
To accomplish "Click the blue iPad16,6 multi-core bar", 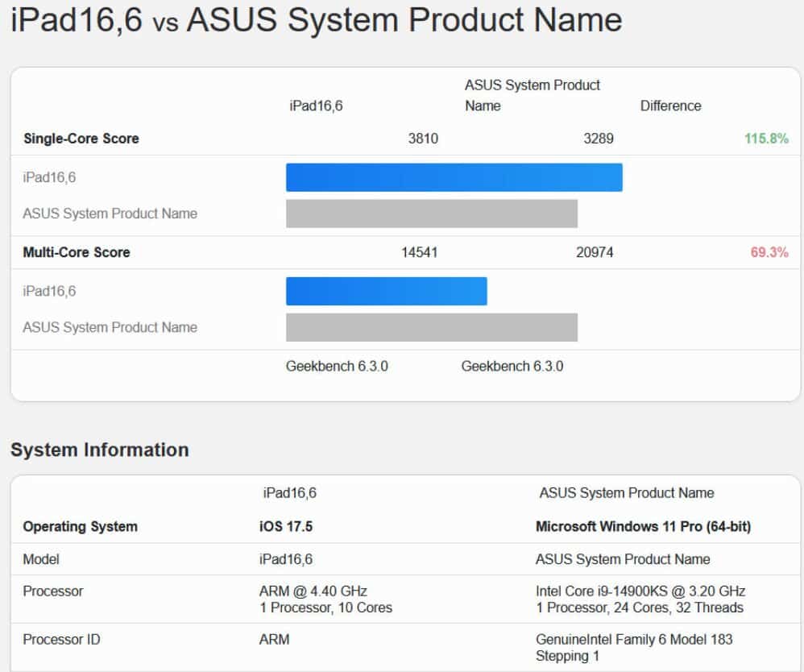I will pyautogui.click(x=387, y=292).
